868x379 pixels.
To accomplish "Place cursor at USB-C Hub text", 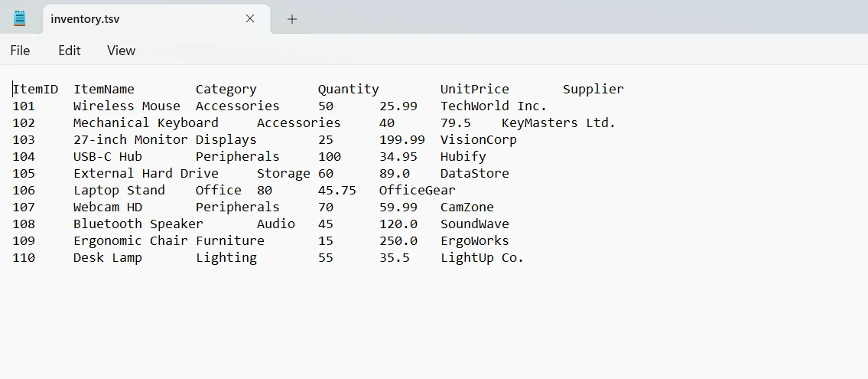I will pos(107,156).
